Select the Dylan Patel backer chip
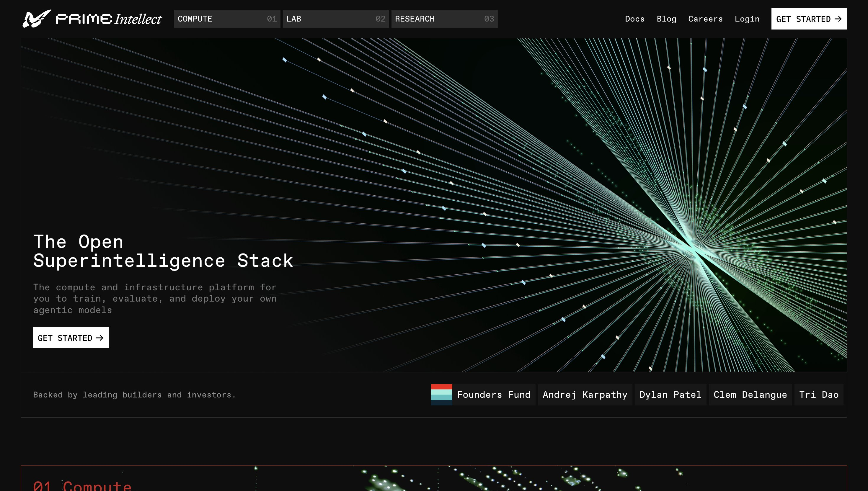Viewport: 868px width, 491px height. click(x=670, y=395)
